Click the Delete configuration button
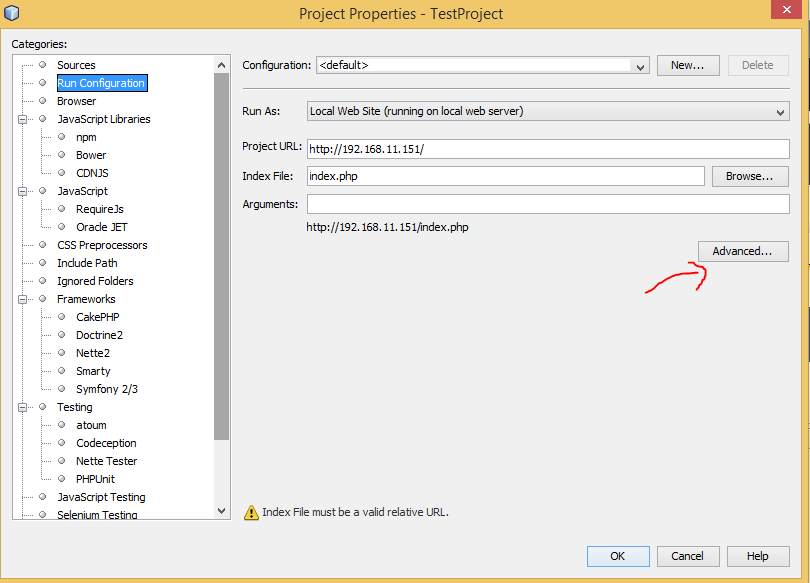This screenshot has width=810, height=583. (x=758, y=66)
